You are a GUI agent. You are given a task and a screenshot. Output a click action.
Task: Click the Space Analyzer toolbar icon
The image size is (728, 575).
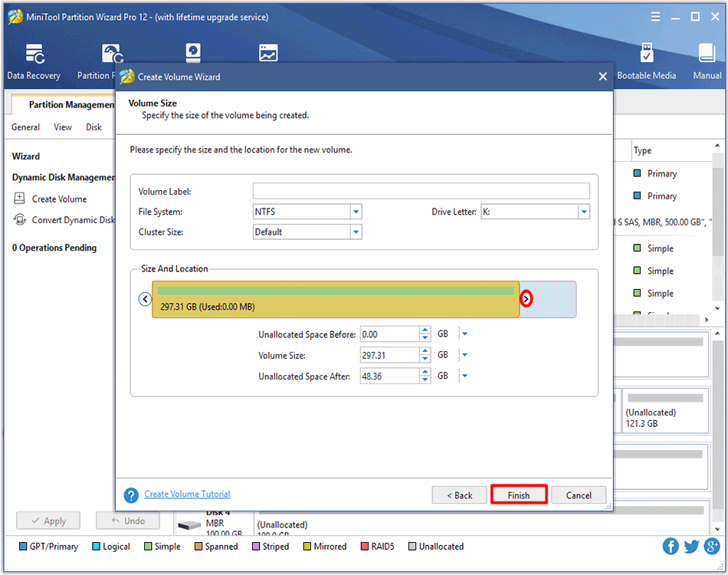(268, 53)
